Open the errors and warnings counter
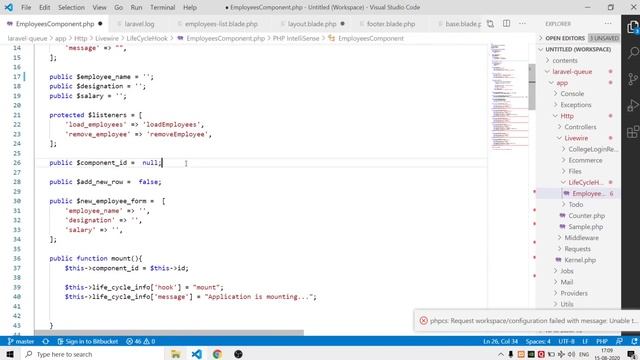Viewport: 640px width, 360px height. [x=140, y=341]
